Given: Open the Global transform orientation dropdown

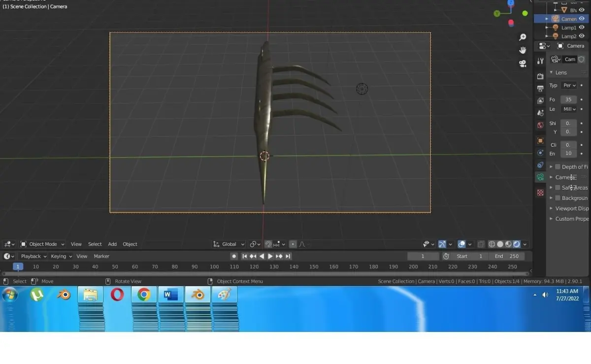Looking at the screenshot, I should (x=229, y=244).
